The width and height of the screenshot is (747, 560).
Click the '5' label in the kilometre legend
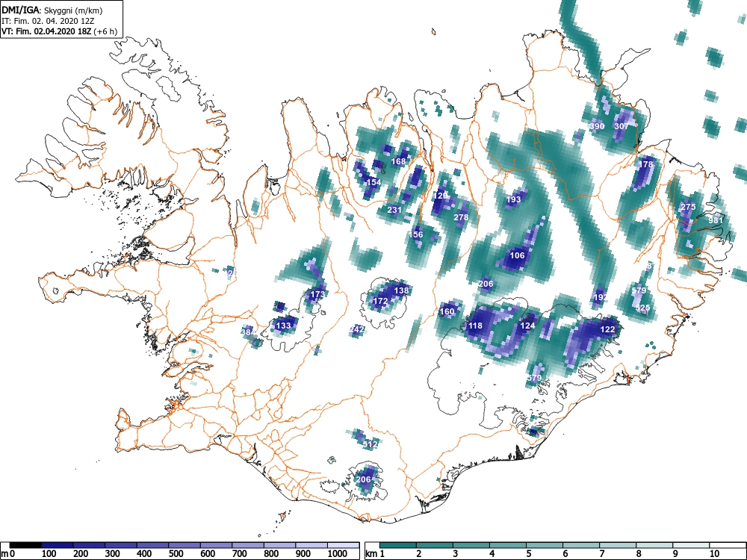pyautogui.click(x=528, y=553)
